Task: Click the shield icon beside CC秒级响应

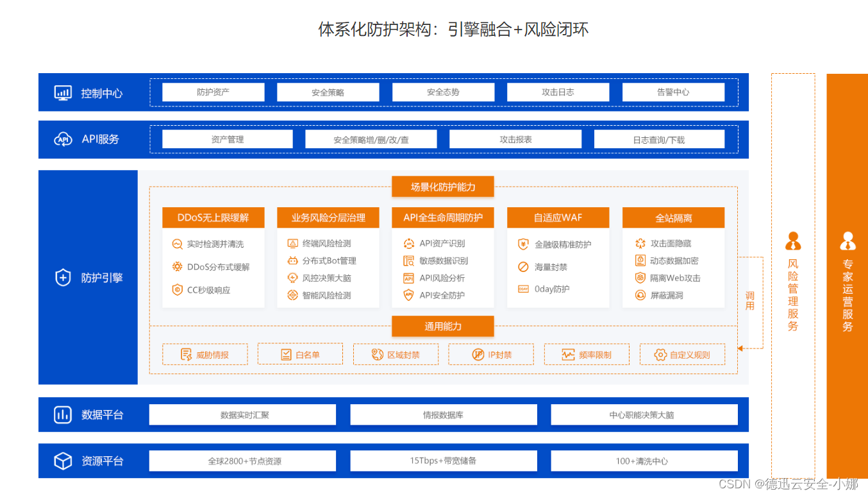Action: pos(177,290)
